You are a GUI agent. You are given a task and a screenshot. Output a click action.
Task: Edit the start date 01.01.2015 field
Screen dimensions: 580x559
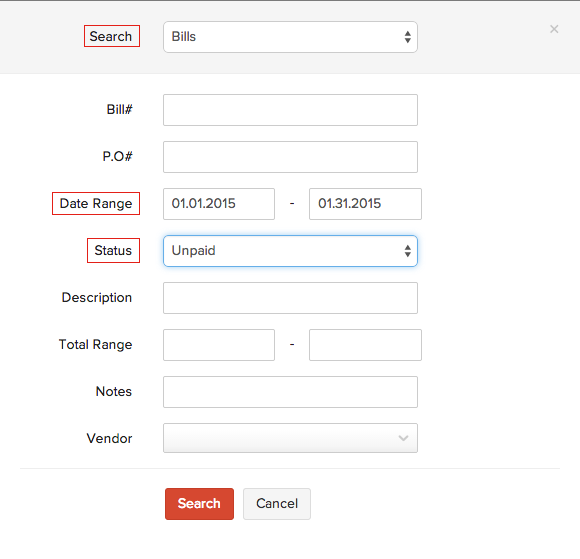point(219,204)
